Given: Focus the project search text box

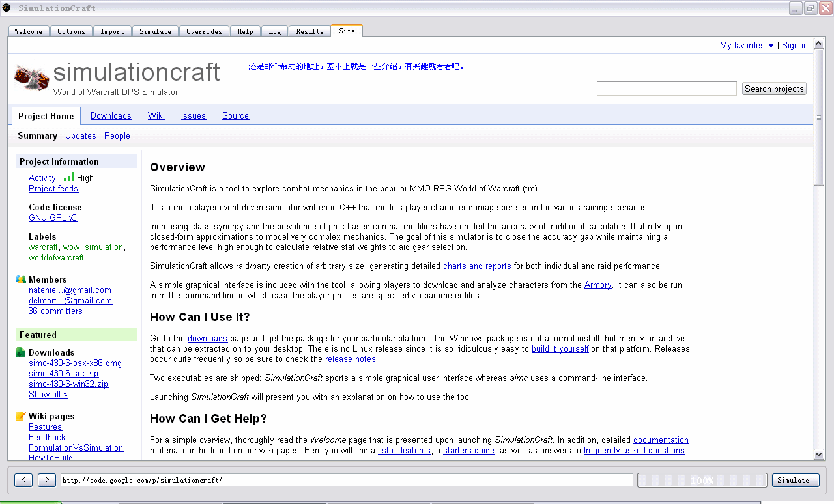Looking at the screenshot, I should 667,89.
